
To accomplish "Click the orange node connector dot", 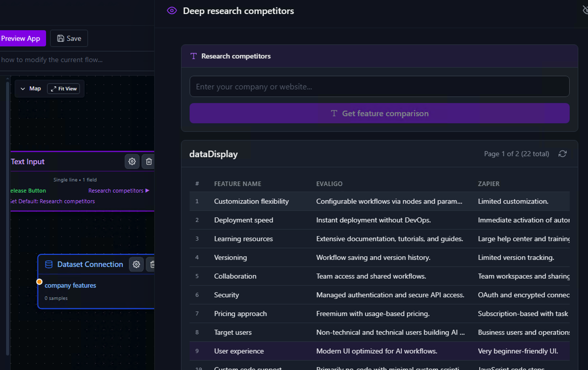I will coord(39,282).
